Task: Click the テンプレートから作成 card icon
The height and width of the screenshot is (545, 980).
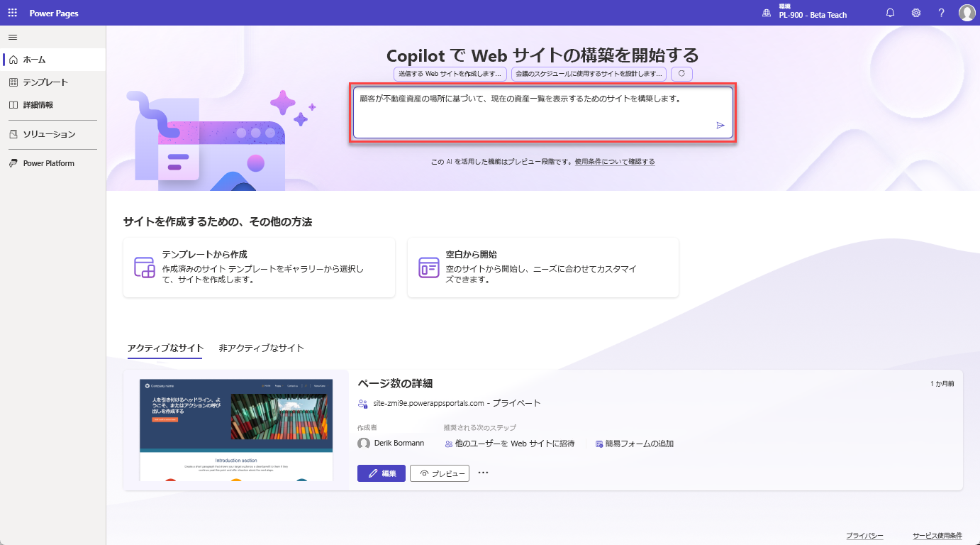Action: [x=145, y=268]
